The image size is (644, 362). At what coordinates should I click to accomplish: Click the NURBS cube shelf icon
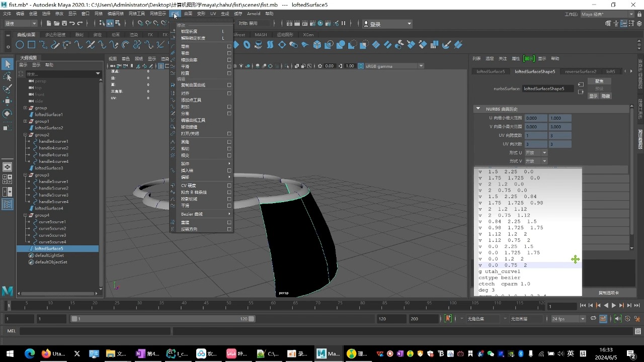pyautogui.click(x=317, y=45)
